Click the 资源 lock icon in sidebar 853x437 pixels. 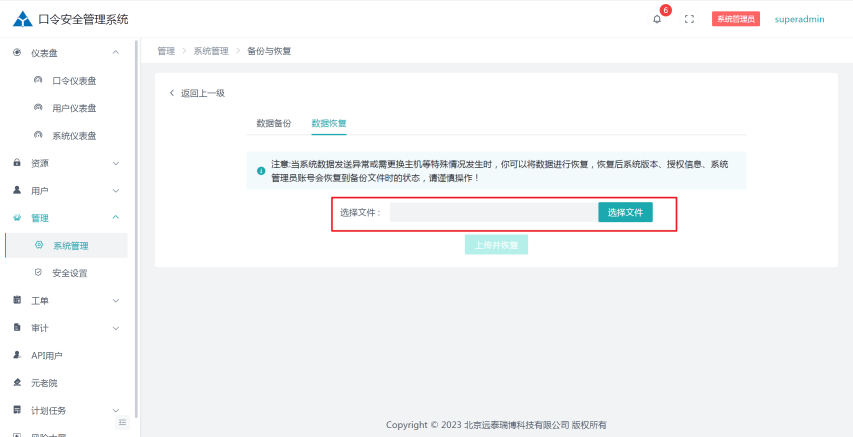17,163
